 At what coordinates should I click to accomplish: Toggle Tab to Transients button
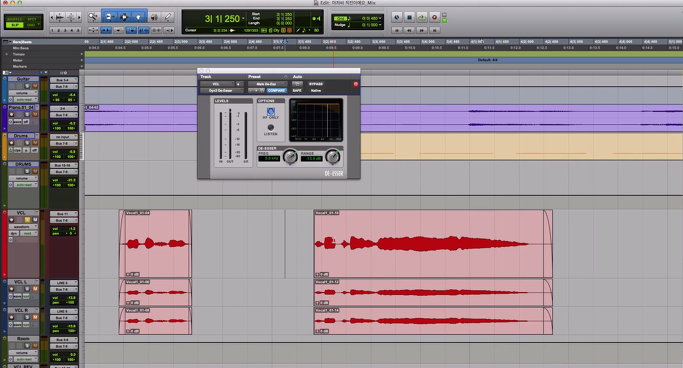(106, 30)
